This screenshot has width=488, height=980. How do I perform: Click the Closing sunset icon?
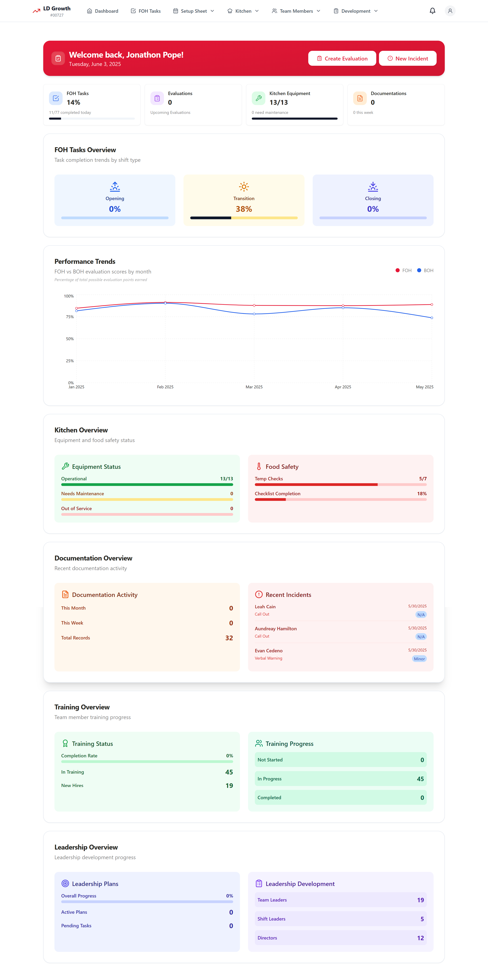pos(373,186)
